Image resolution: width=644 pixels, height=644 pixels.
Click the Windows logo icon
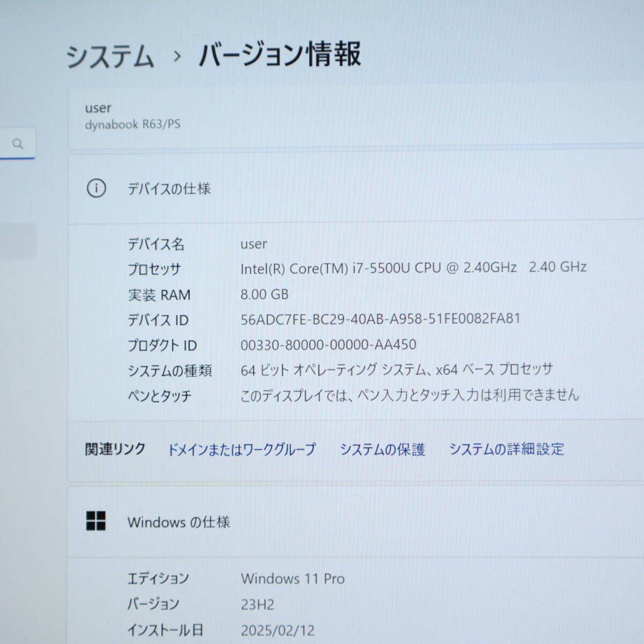coord(96,521)
